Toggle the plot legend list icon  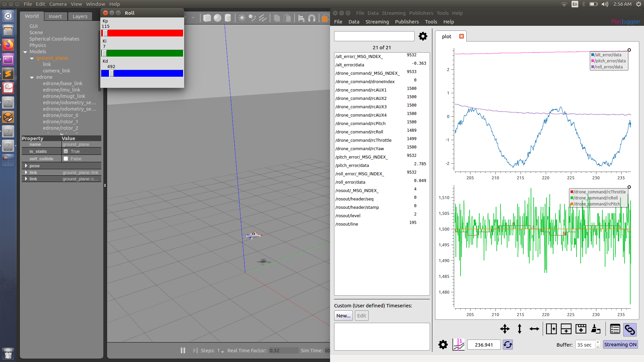coord(615,329)
